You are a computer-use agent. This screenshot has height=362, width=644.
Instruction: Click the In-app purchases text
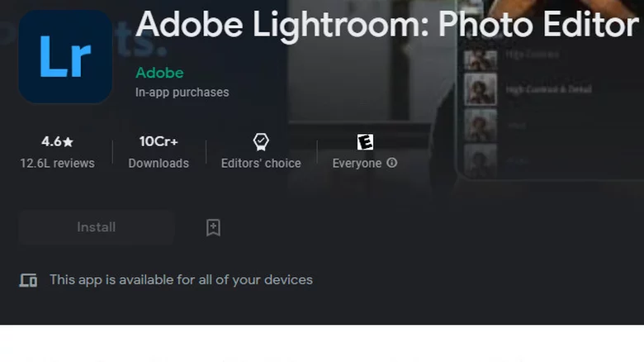coord(182,93)
